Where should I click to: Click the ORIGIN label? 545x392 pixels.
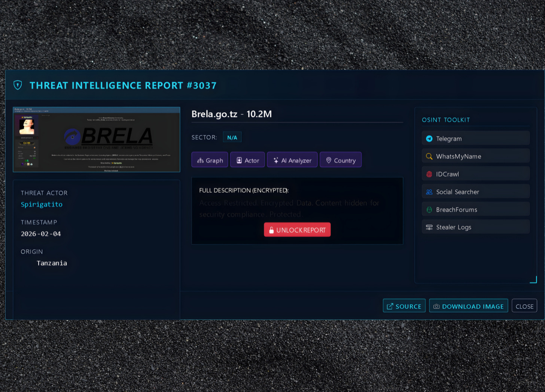tap(32, 252)
